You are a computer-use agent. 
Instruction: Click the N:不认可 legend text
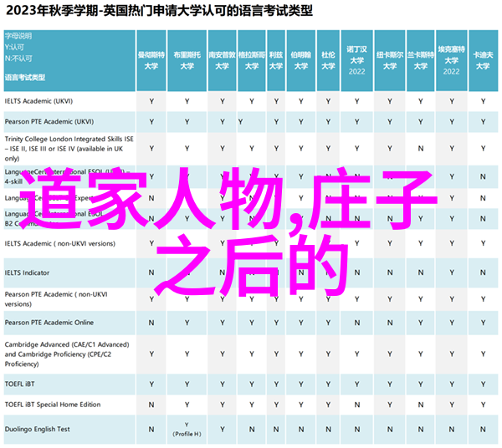coord(18,59)
